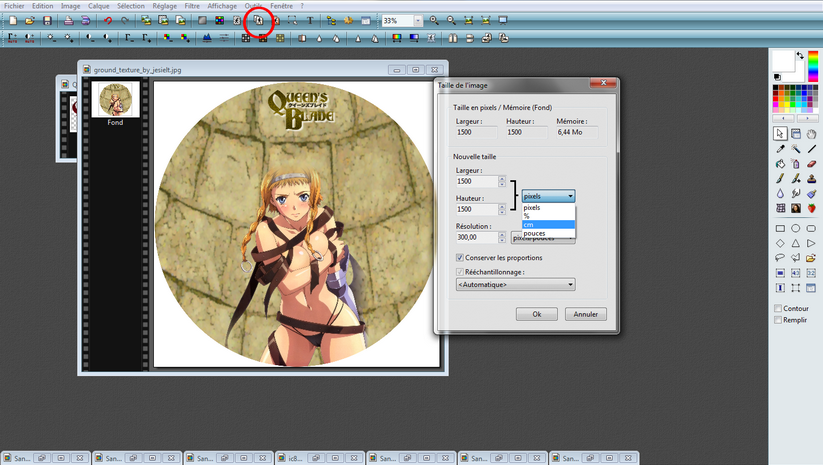Click the Largeur field under Nouvelle taille

(477, 181)
